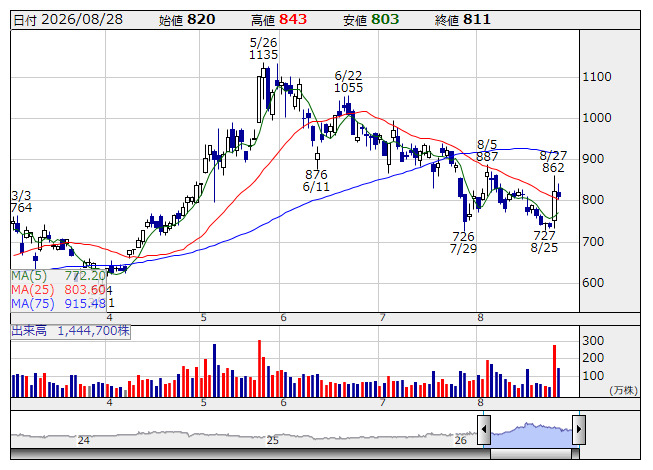
Task: Click the MA(25) 803.60 legend entry
Action: click(59, 290)
